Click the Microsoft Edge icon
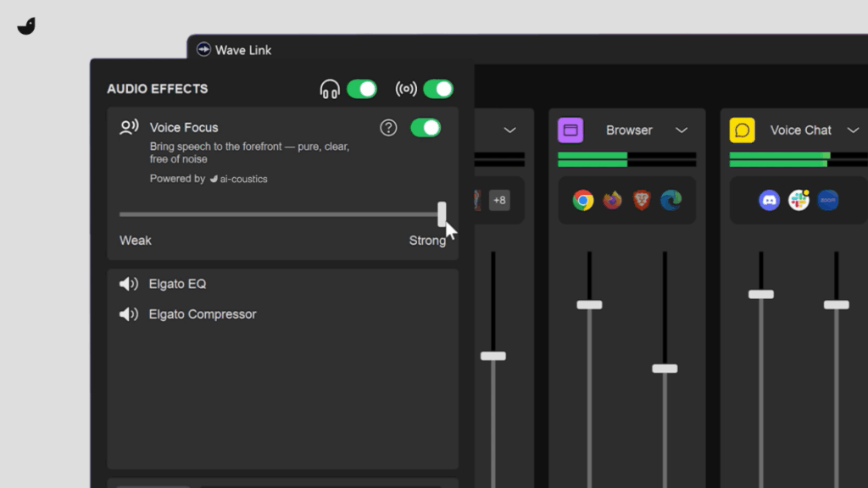Image resolution: width=868 pixels, height=488 pixels. click(671, 200)
